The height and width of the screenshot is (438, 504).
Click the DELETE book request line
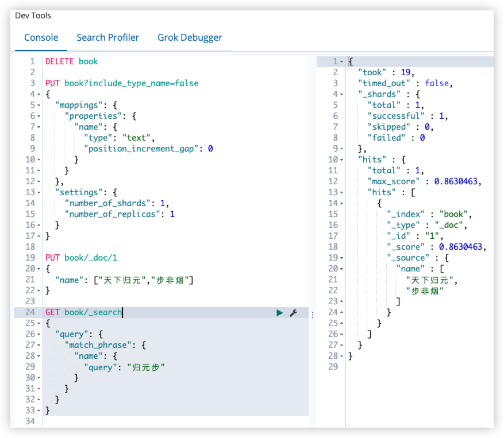pyautogui.click(x=72, y=61)
